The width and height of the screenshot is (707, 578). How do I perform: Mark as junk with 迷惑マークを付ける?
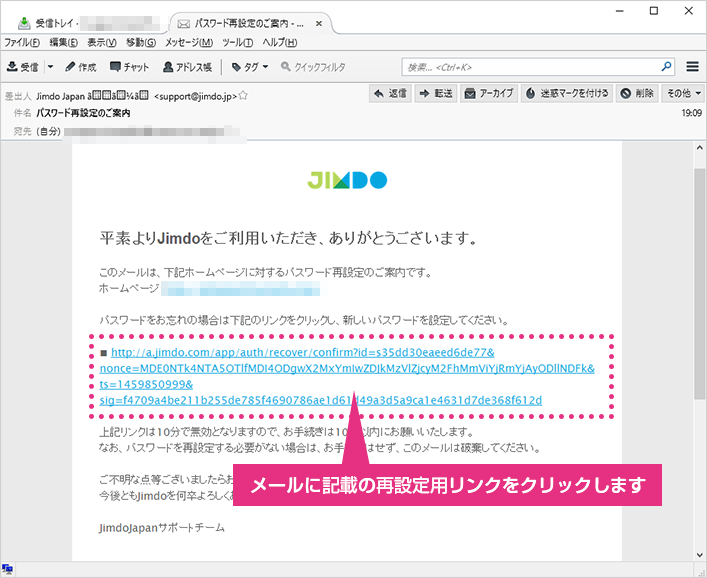(x=567, y=93)
